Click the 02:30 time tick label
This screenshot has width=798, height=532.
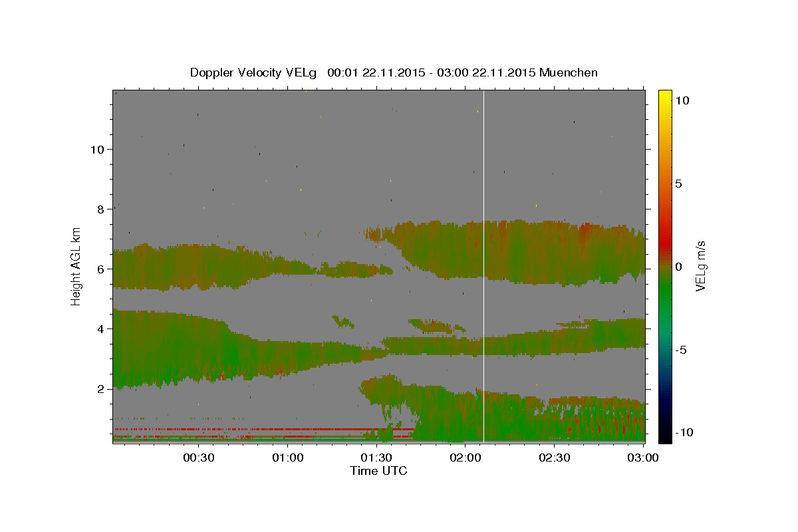[x=555, y=458]
